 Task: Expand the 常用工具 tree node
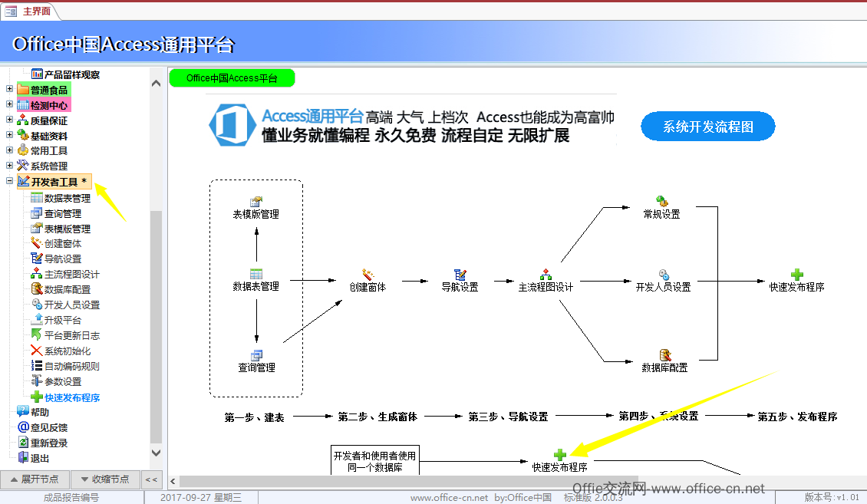coord(9,150)
